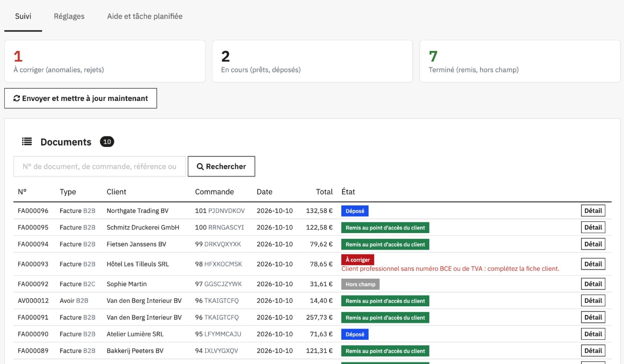The width and height of the screenshot is (624, 364).
Task: Open Détail for FA000096
Action: (x=593, y=211)
